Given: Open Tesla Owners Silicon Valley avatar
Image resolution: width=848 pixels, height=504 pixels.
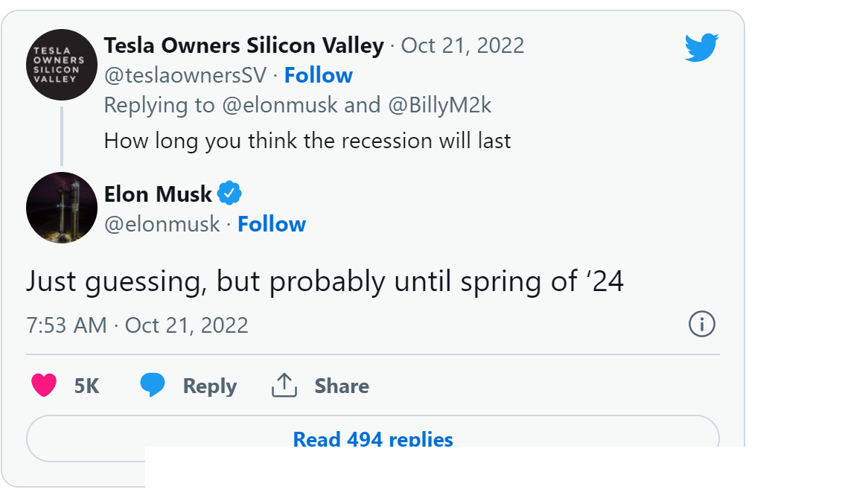Looking at the screenshot, I should [x=62, y=65].
